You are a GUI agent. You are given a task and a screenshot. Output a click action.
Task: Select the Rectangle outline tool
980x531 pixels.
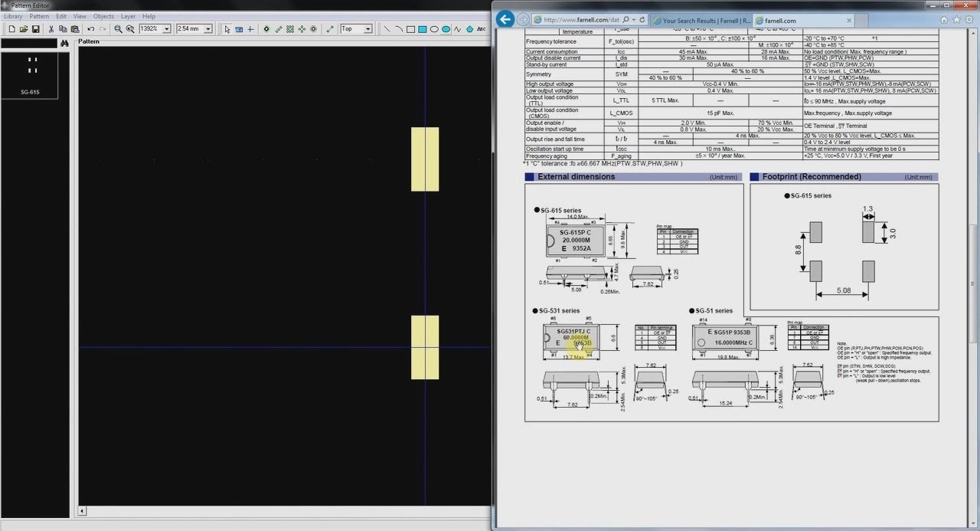point(410,29)
